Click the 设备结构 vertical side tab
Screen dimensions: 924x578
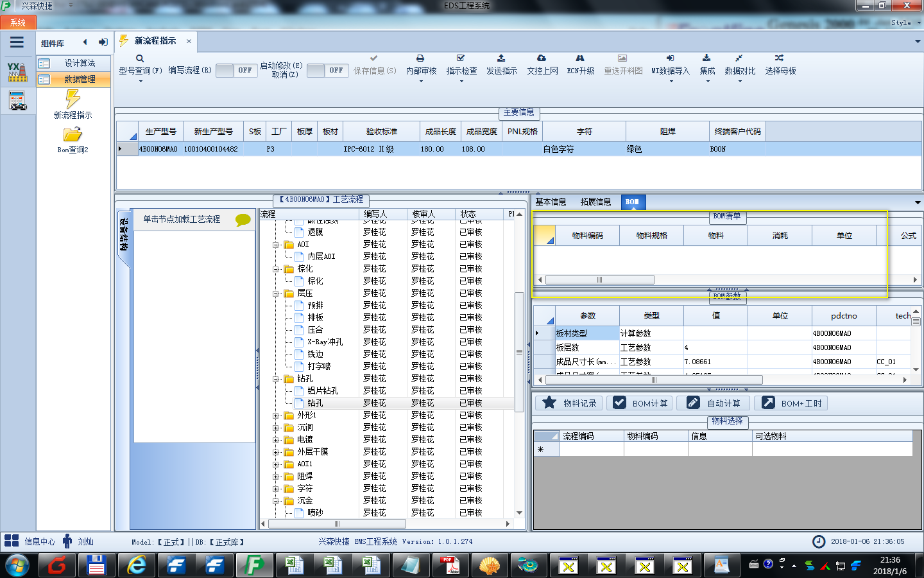point(123,234)
